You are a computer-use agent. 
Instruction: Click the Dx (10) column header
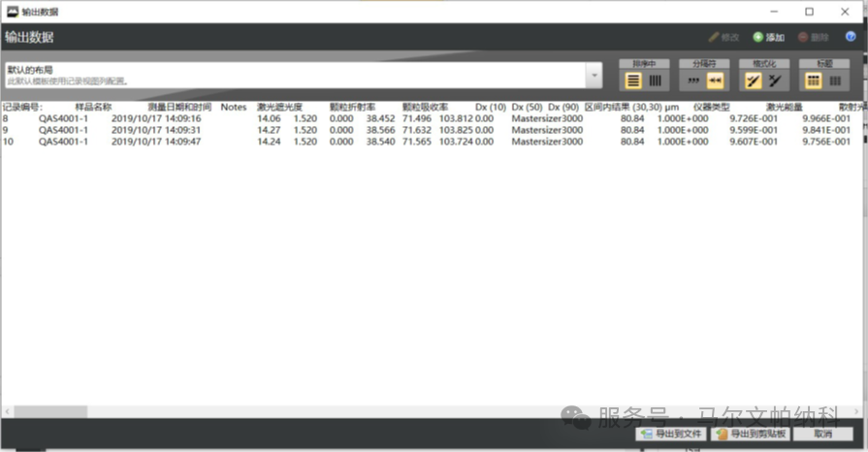click(x=491, y=107)
